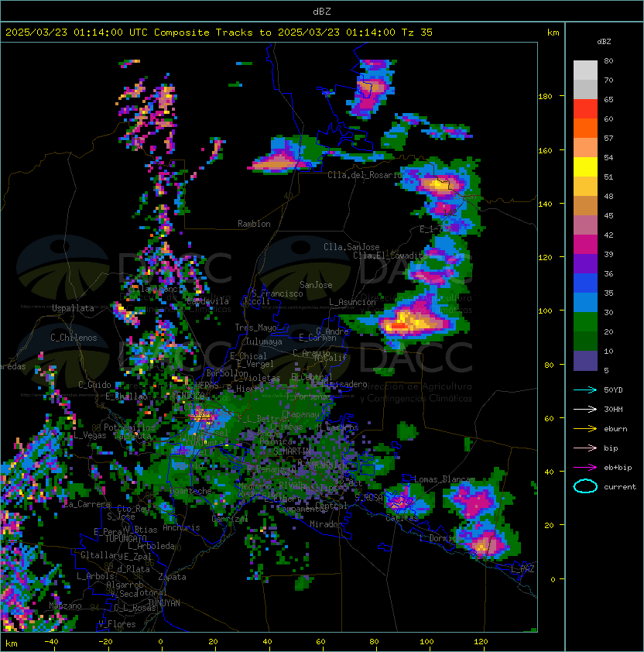Click the Potrerillos map label
The image size is (644, 652).
(x=129, y=427)
